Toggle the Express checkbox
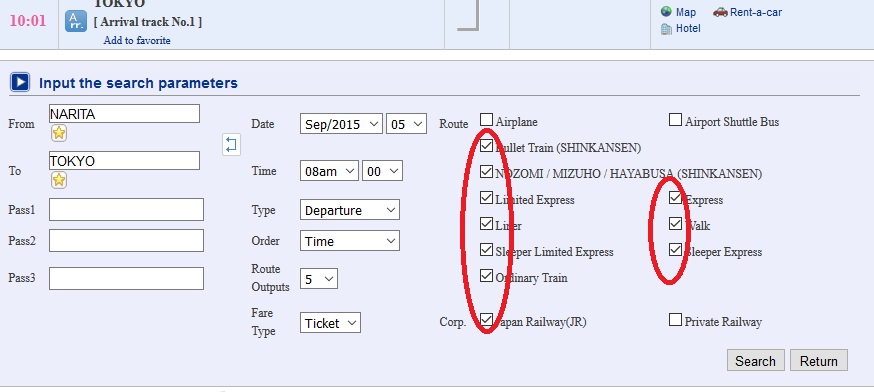The image size is (874, 392). [x=676, y=198]
